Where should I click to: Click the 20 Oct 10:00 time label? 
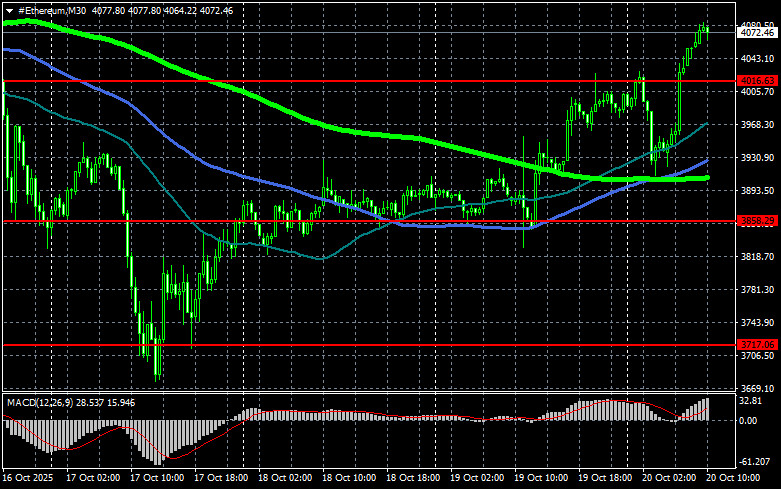click(x=733, y=478)
